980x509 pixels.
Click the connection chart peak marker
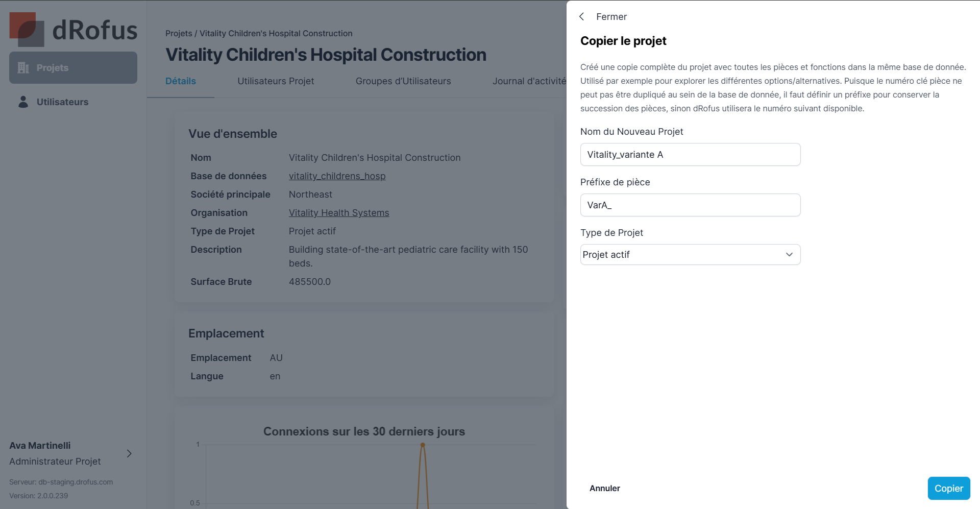[x=423, y=445]
